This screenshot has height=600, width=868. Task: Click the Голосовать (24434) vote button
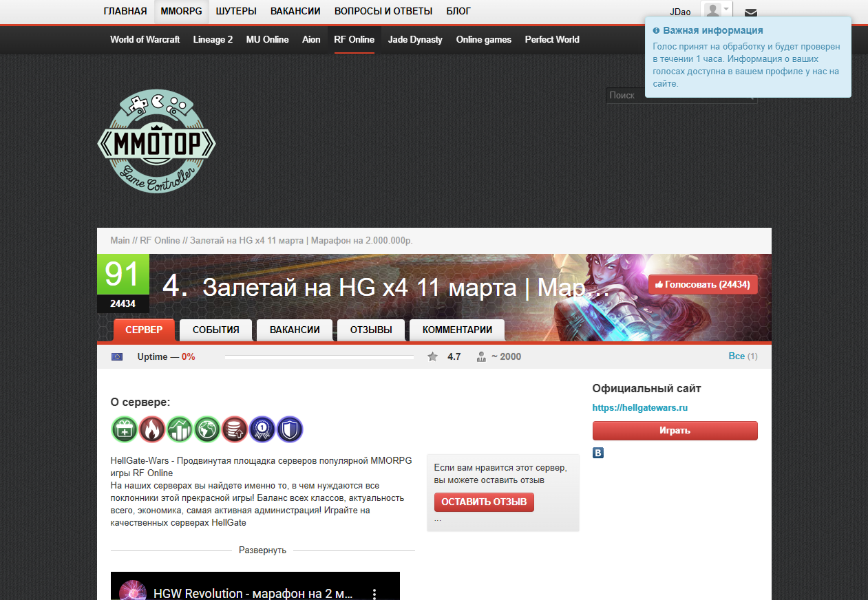[703, 284]
